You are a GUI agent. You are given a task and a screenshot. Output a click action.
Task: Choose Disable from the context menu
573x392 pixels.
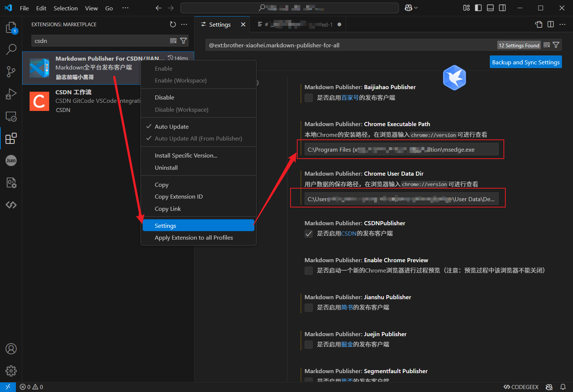[198, 97]
